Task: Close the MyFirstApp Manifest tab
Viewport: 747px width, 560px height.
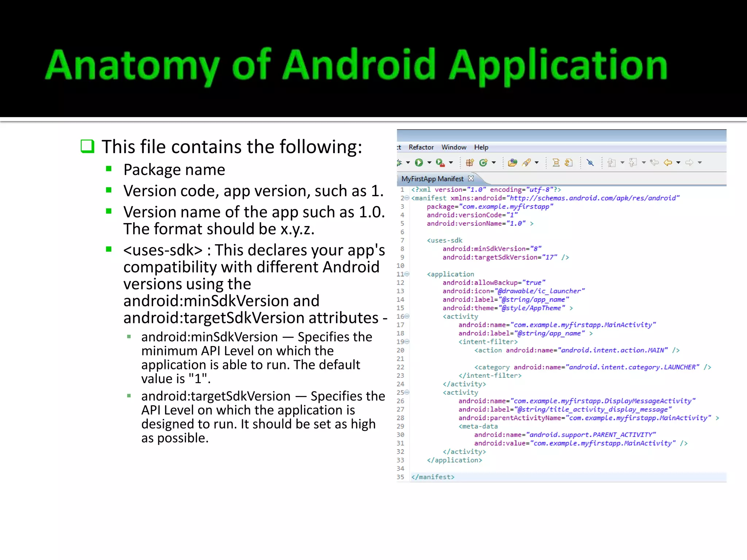Action: tap(471, 178)
